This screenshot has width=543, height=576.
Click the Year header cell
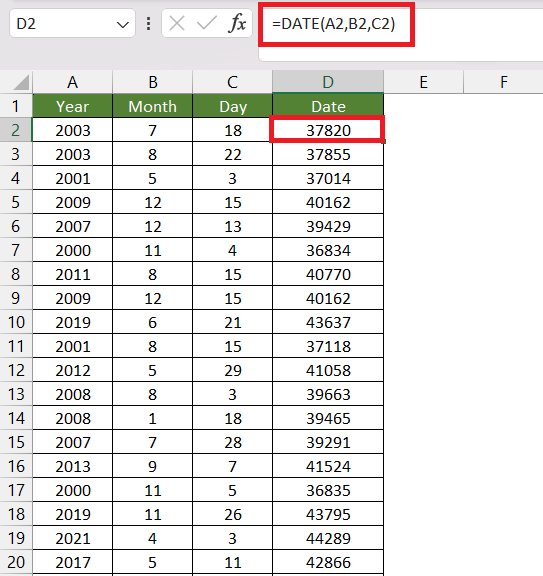click(x=73, y=107)
